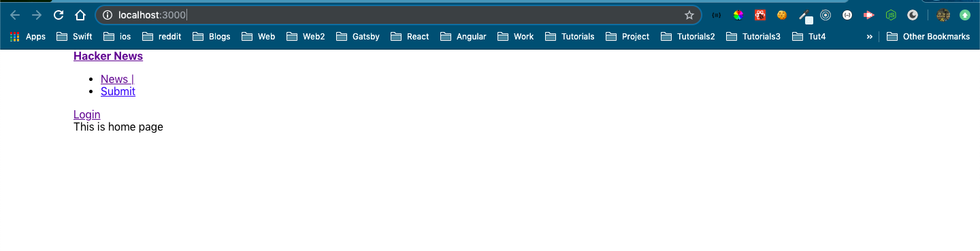Open the Swift bookmarks folder
The image size is (980, 251).
(x=74, y=37)
